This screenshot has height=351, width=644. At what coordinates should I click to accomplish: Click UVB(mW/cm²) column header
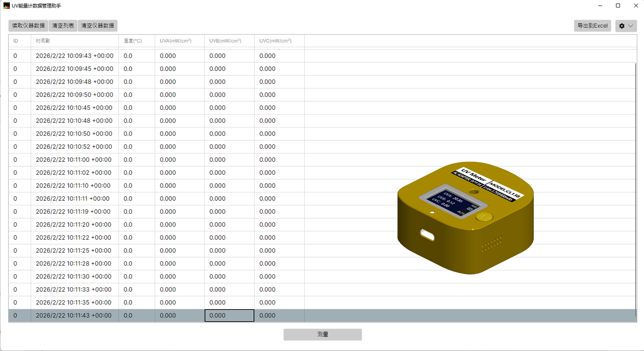225,41
